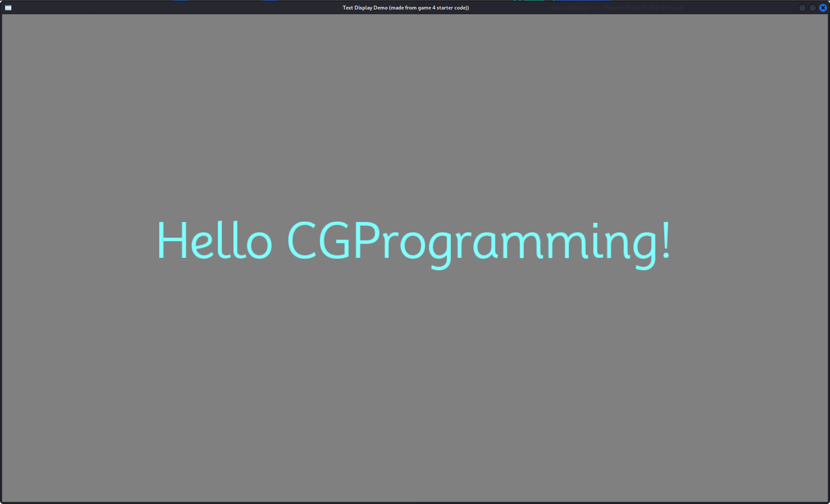Minimize the Text Display Demo window
The image size is (830, 504).
[x=802, y=8]
